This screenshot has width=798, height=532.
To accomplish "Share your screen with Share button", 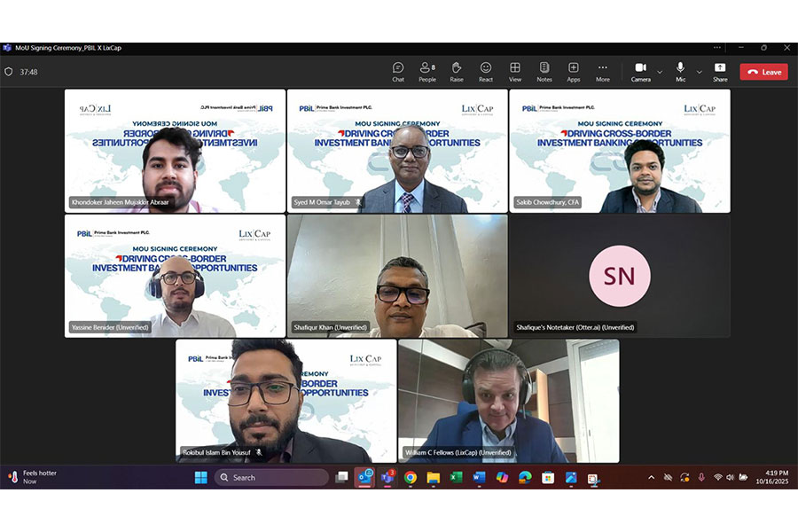I will pos(720,72).
